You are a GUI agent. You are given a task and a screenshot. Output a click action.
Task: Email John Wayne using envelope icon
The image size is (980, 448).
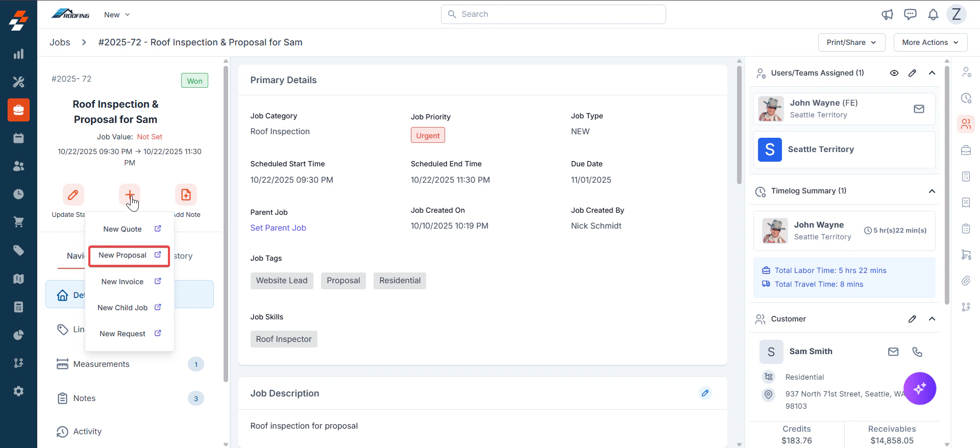[x=919, y=109]
